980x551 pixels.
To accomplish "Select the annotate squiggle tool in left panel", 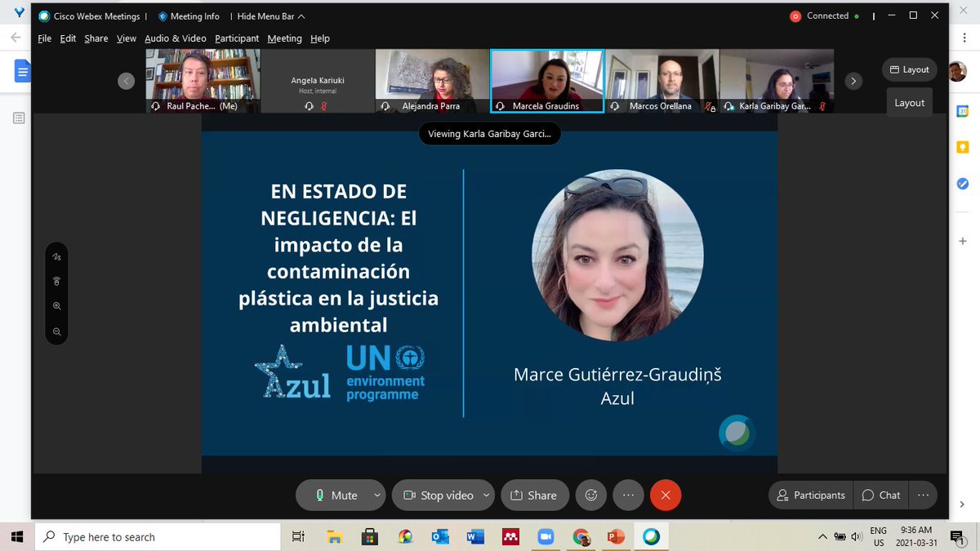I will (x=57, y=256).
